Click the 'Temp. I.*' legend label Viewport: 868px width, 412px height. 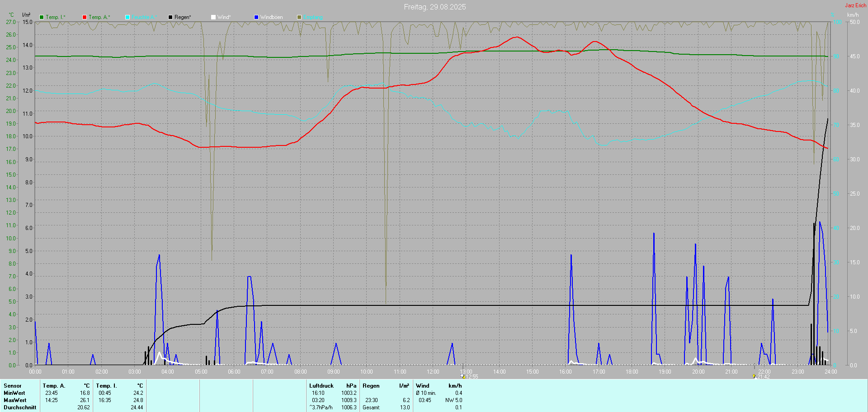[x=56, y=17]
